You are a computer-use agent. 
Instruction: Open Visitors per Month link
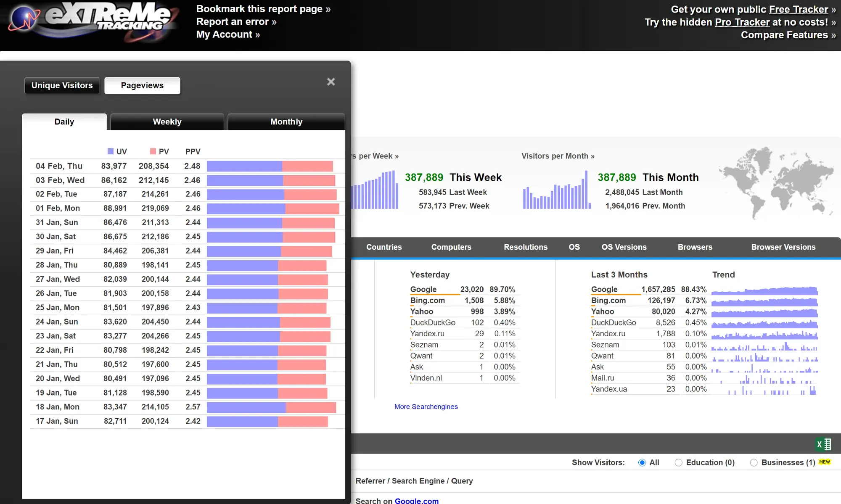558,156
